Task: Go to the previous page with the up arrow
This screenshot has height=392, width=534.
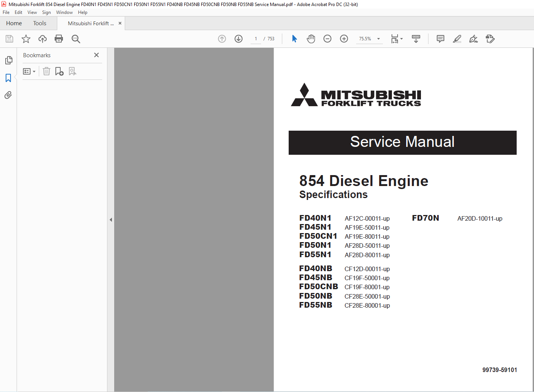Action: pos(222,39)
